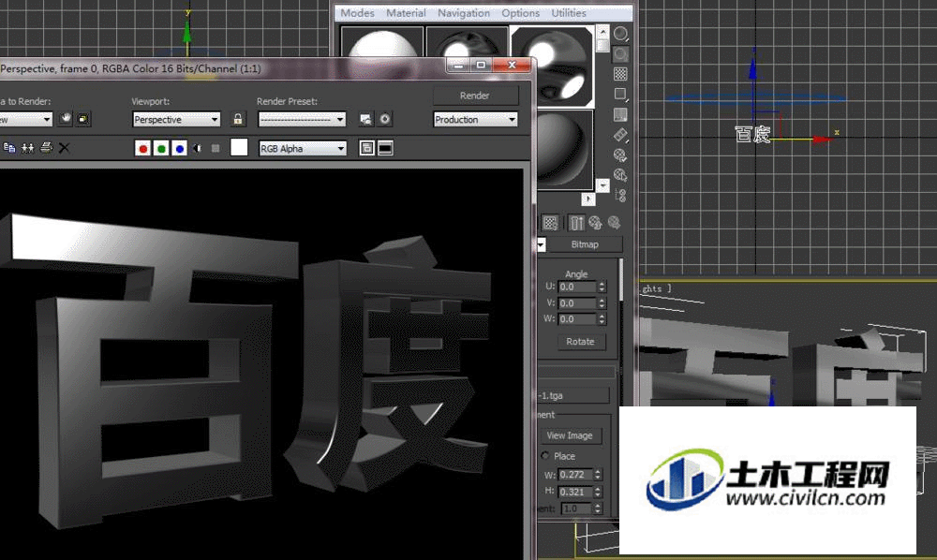This screenshot has width=937, height=560.
Task: Select the Place radio button
Action: pyautogui.click(x=545, y=455)
